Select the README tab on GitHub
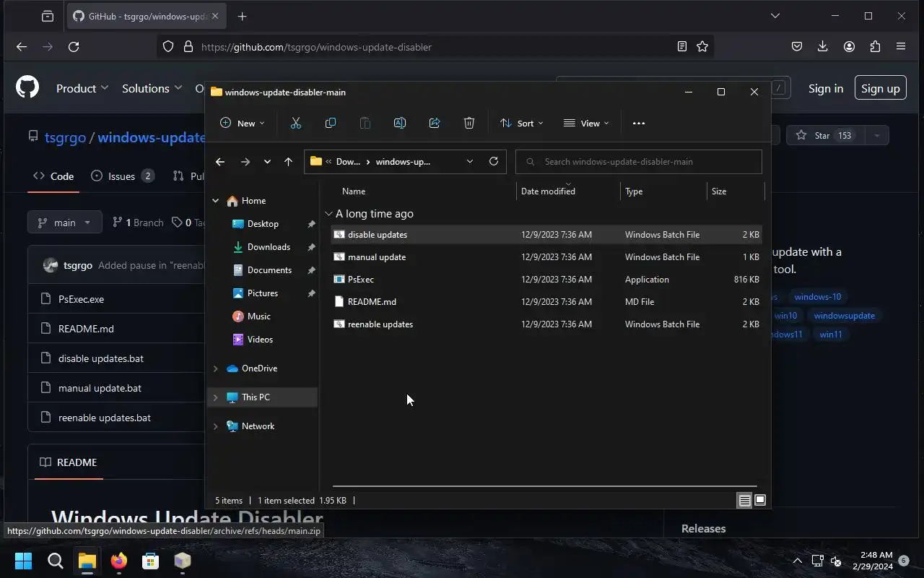This screenshot has width=924, height=578. [x=69, y=462]
